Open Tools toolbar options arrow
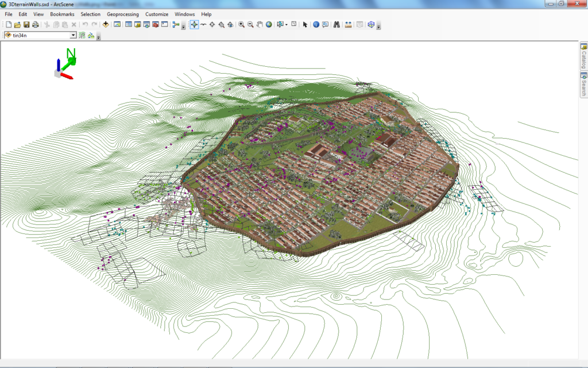Image resolution: width=588 pixels, height=368 pixels. (379, 26)
